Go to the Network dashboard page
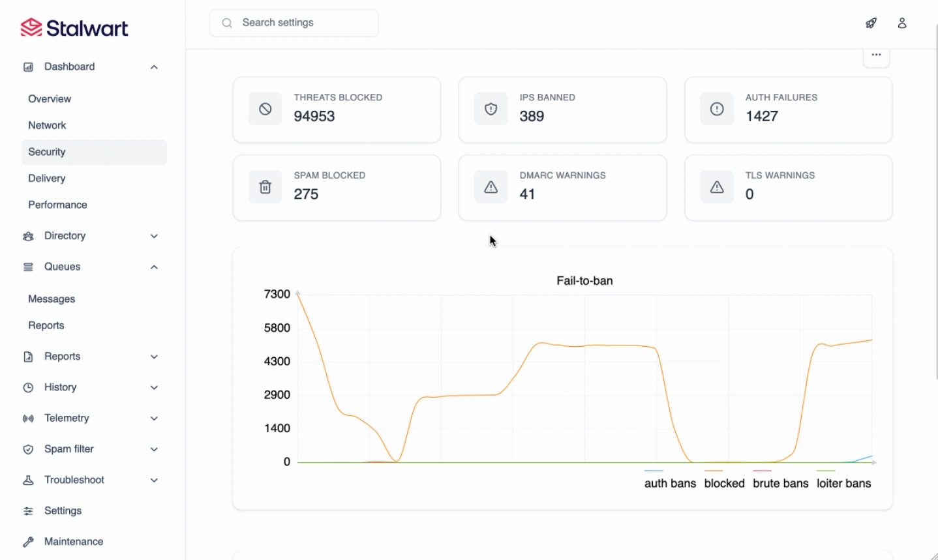938x560 pixels. click(47, 125)
